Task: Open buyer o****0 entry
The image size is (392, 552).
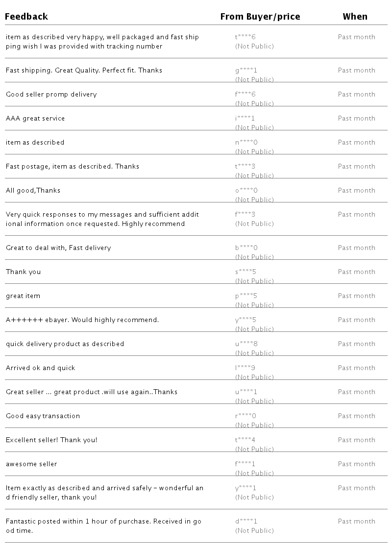Action: (246, 191)
